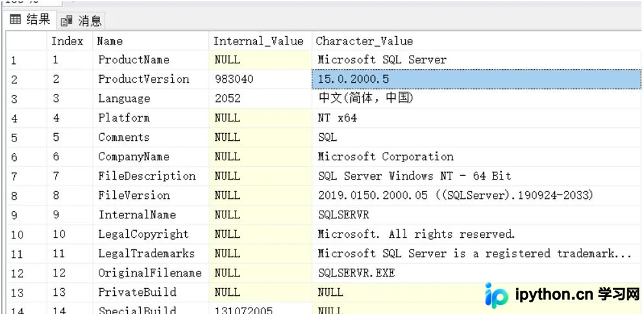Select the 2019.0150.2000.05 file version value
The height and width of the screenshot is (314, 644).
point(476,195)
